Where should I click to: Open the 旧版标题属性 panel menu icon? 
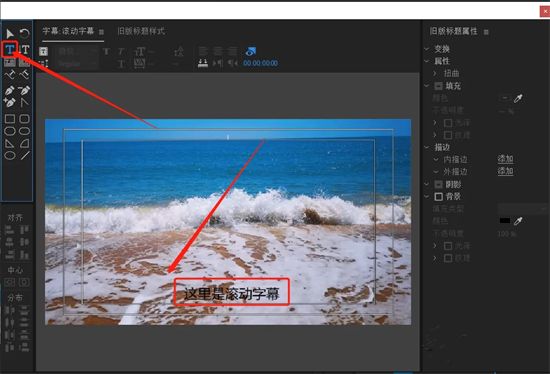tap(486, 32)
